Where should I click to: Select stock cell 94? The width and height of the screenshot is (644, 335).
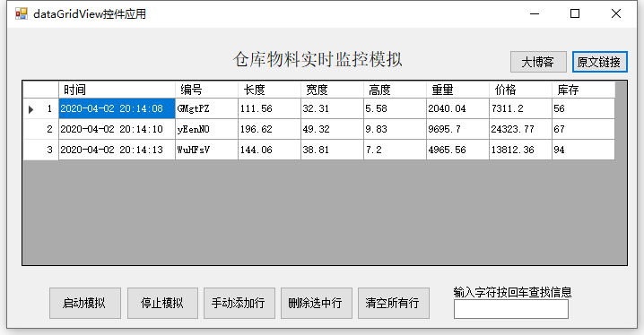click(x=584, y=150)
